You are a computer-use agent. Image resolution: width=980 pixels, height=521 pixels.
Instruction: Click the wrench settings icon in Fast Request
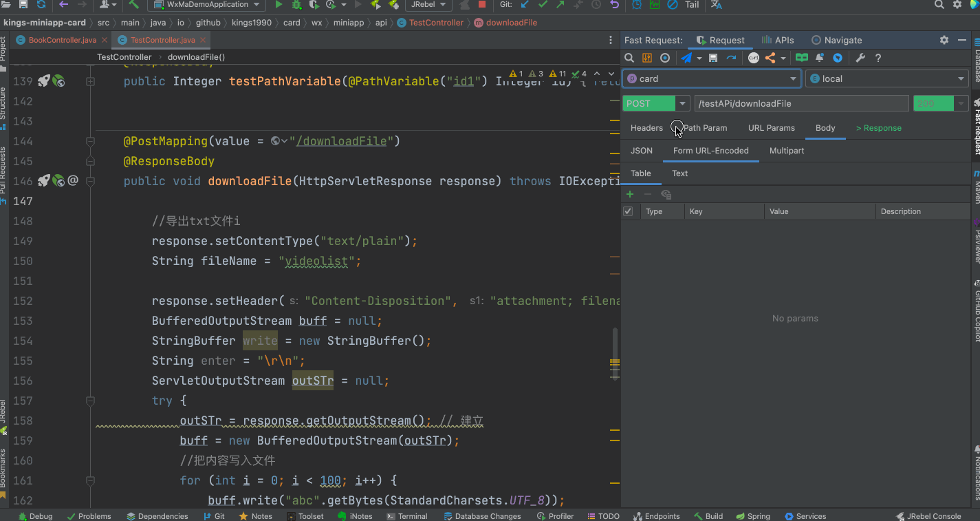click(x=860, y=59)
